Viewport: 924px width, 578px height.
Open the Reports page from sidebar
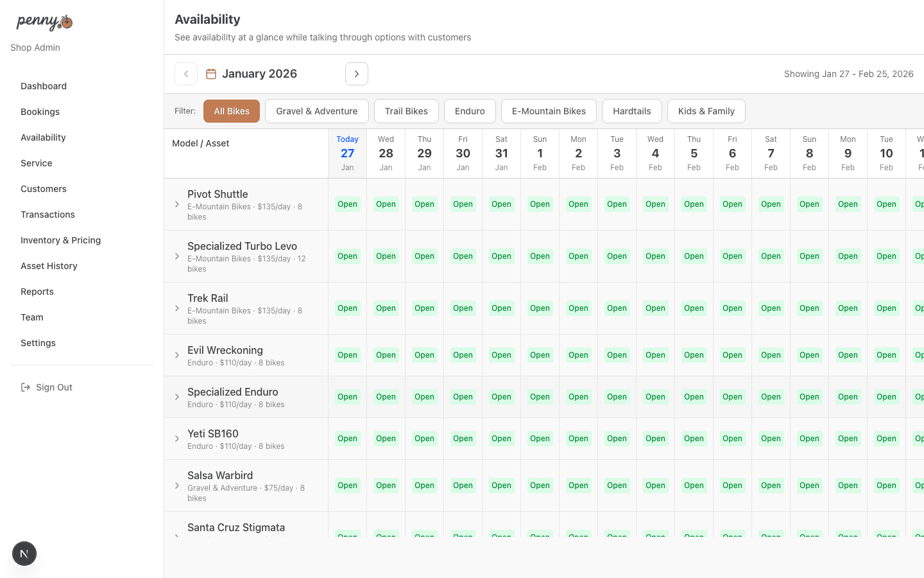click(37, 292)
